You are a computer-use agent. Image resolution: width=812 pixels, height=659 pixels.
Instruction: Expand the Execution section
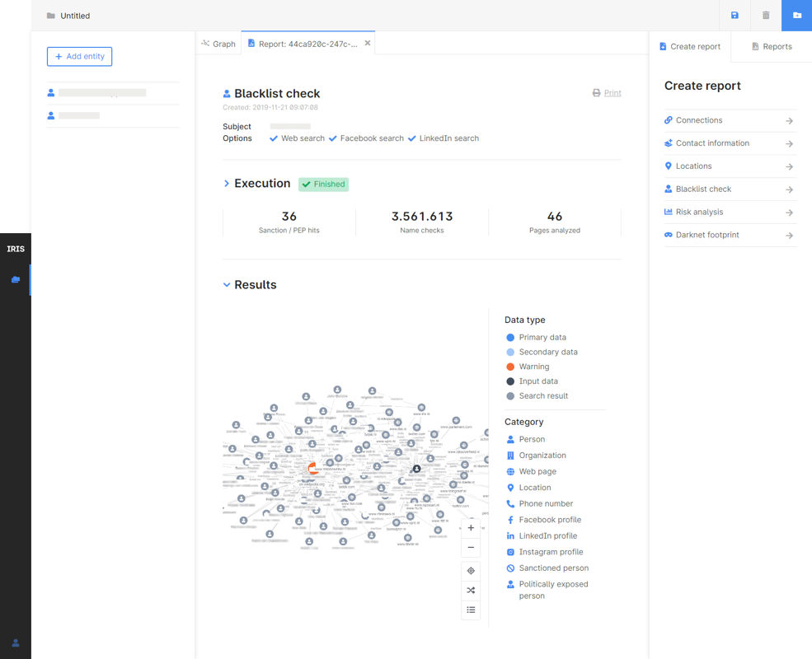click(x=227, y=184)
